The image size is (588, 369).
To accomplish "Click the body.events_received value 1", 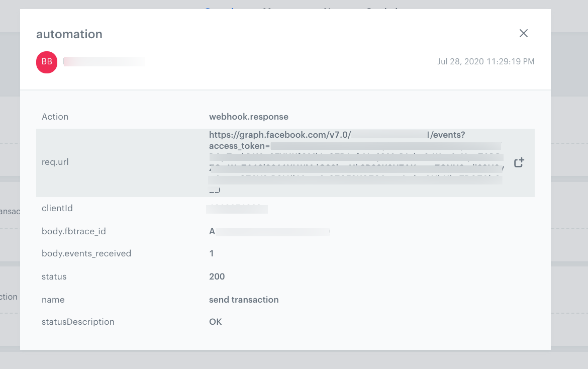I will coord(211,253).
